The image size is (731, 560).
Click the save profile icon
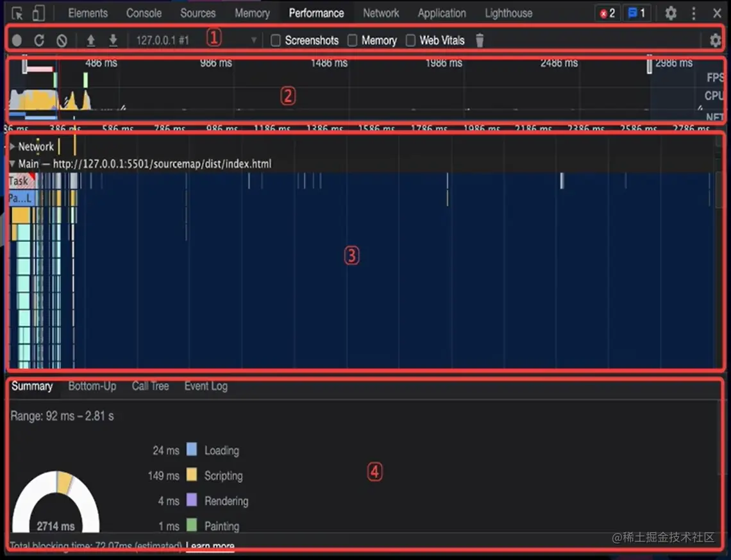click(x=113, y=40)
